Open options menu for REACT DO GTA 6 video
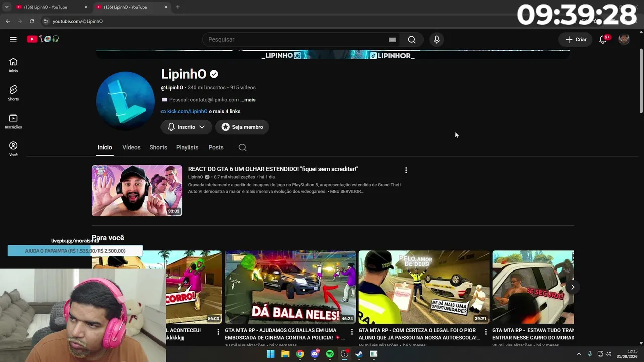 click(x=406, y=170)
